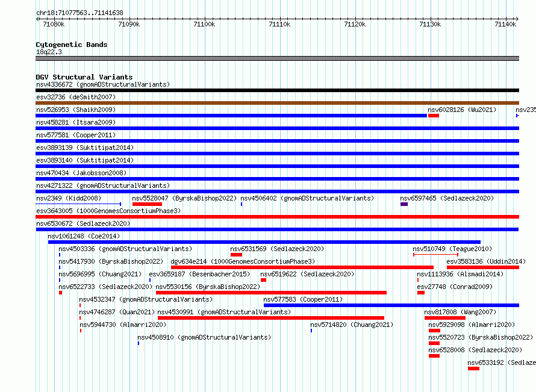Select the red nsv4530991 variant bar
536x392 pixels.
coord(271,318)
